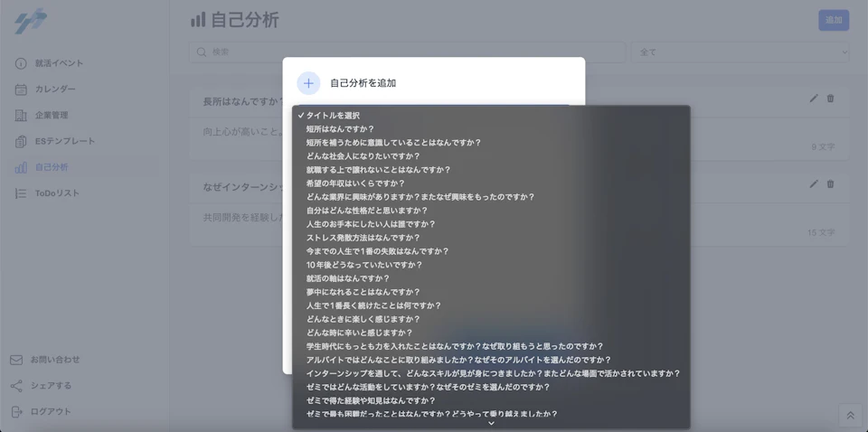Click the カレンダー calendar icon
Image resolution: width=868 pixels, height=432 pixels.
[21, 89]
